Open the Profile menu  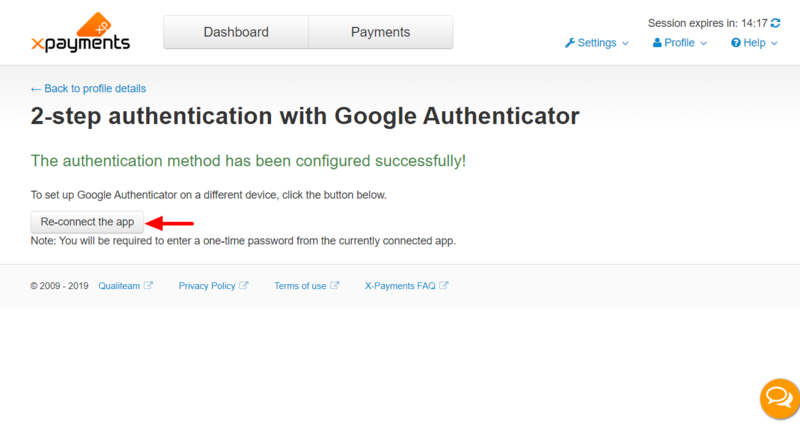click(x=680, y=43)
